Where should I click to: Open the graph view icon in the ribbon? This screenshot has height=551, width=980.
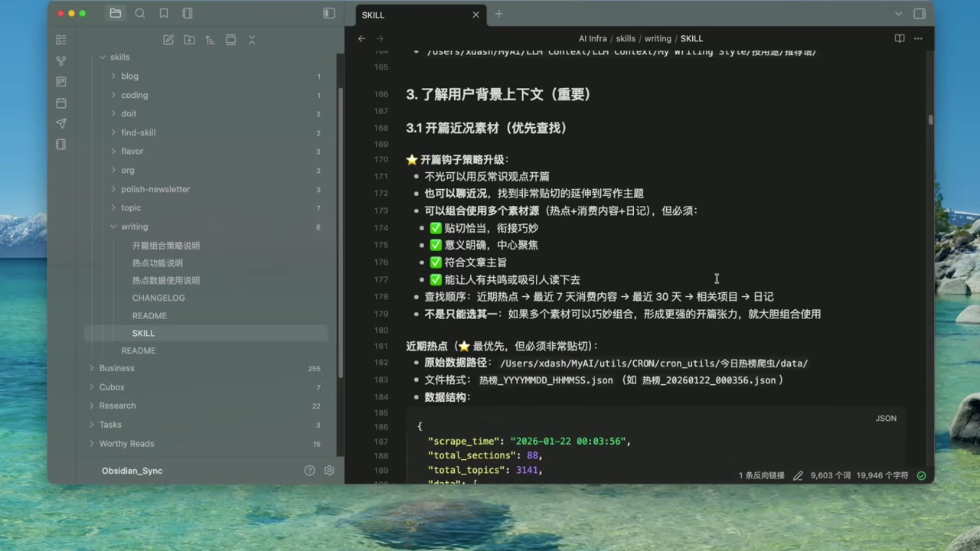[60, 60]
